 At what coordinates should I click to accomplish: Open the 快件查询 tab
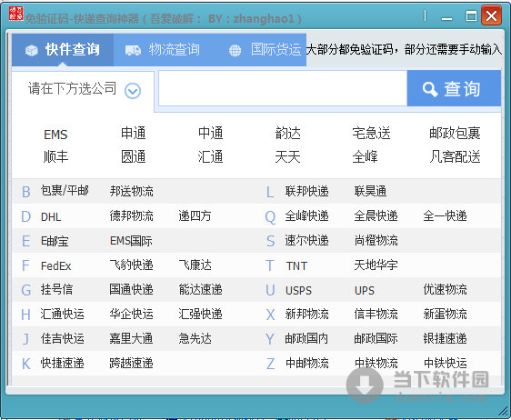(x=63, y=50)
